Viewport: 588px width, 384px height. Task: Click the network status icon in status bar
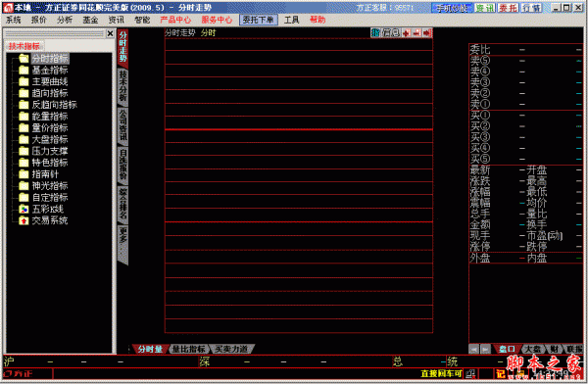tap(470, 373)
